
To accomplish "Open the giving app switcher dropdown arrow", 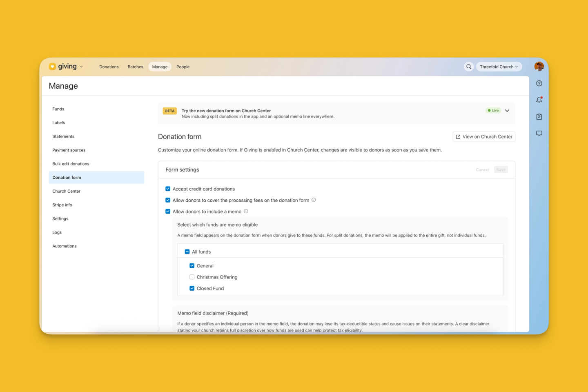I will tap(81, 67).
